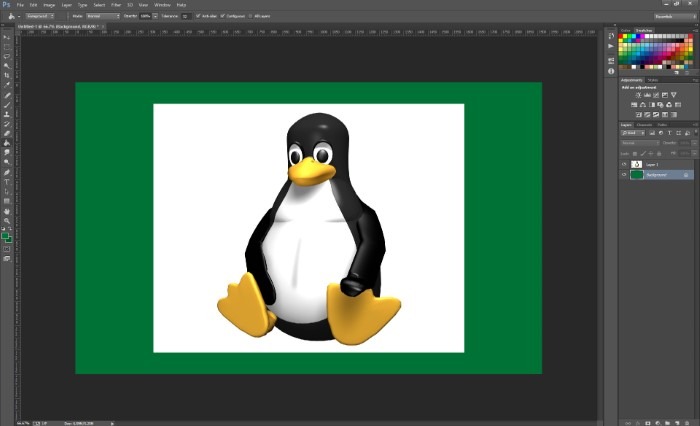Add a Vibrance adjustment
700x426 pixels.
(674, 95)
